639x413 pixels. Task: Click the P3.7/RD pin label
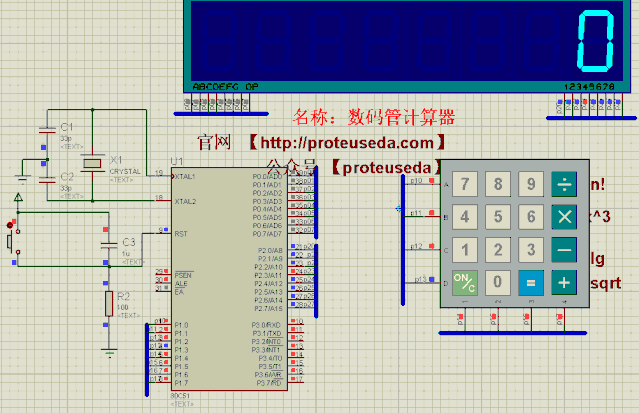pos(269,383)
